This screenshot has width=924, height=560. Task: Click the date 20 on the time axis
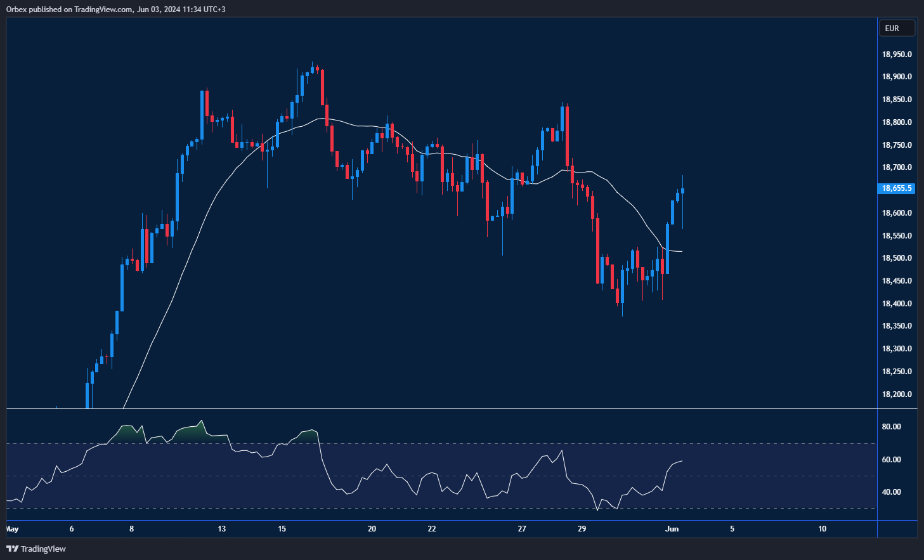pos(372,529)
